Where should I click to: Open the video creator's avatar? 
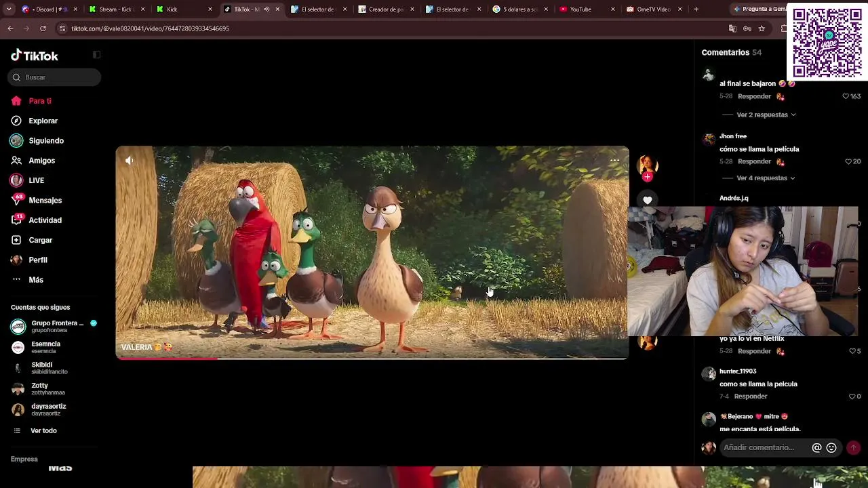(x=648, y=165)
